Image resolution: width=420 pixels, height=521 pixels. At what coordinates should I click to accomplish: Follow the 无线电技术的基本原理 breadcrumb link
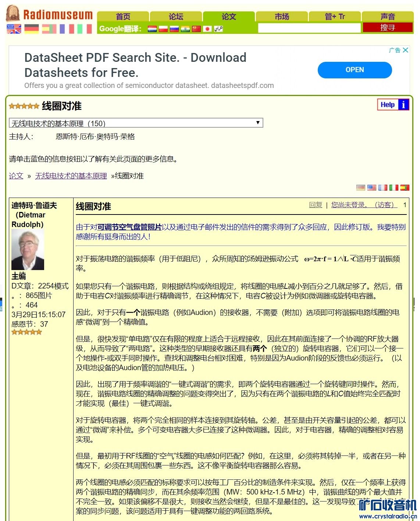click(x=71, y=176)
